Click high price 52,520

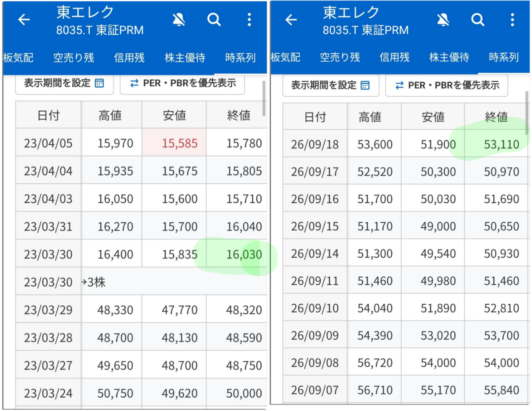(375, 171)
